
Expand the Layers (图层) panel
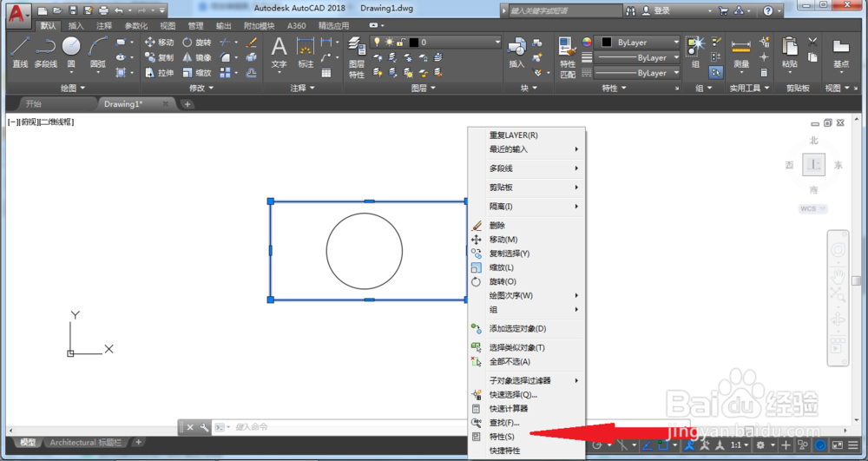423,88
